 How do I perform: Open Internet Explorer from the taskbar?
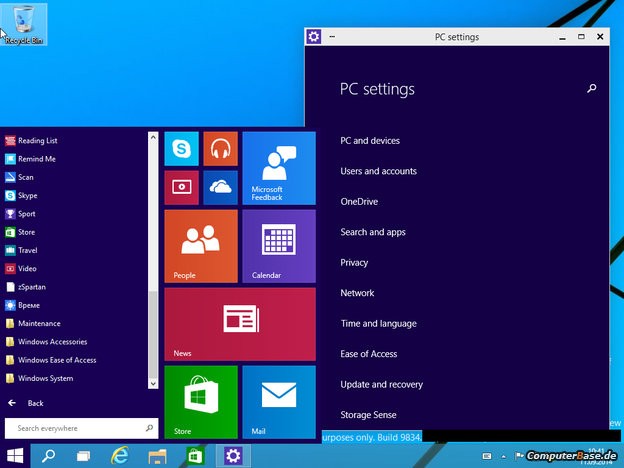[x=121, y=456]
